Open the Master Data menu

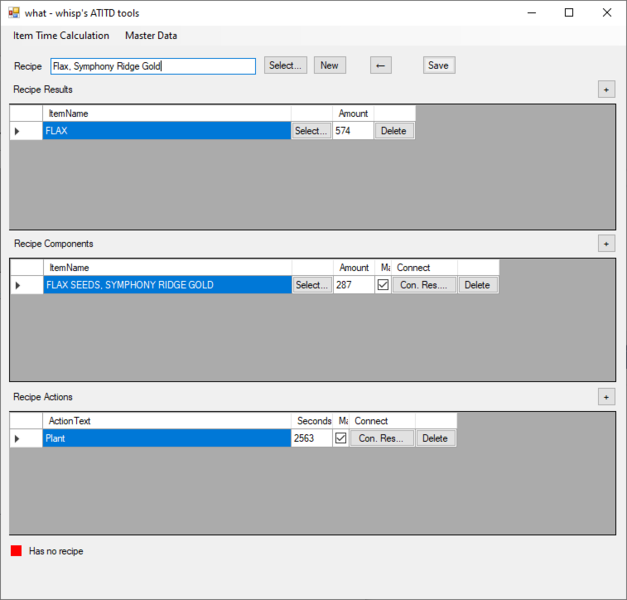click(151, 36)
